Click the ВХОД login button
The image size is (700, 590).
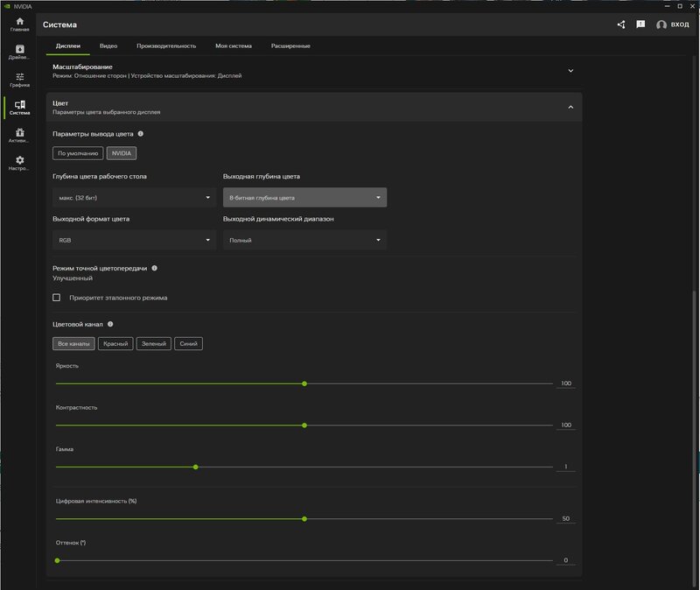click(x=680, y=25)
